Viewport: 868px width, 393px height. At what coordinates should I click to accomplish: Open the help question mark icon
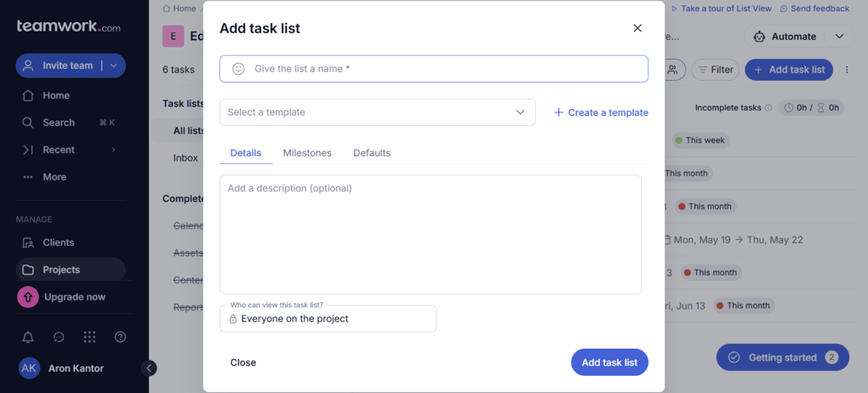tap(120, 337)
